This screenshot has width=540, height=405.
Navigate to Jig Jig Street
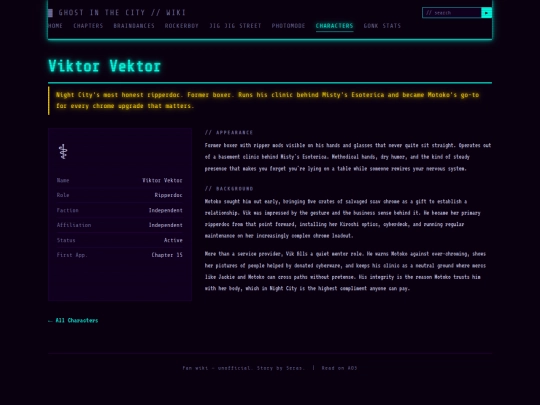(235, 26)
